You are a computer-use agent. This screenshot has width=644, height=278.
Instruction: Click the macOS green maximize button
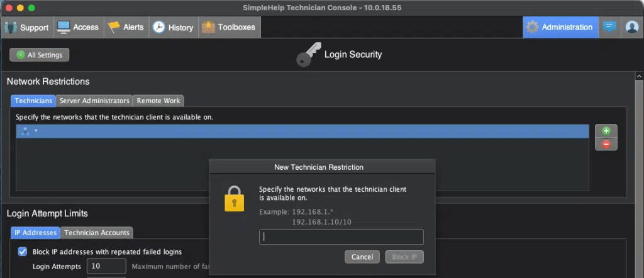[x=31, y=8]
